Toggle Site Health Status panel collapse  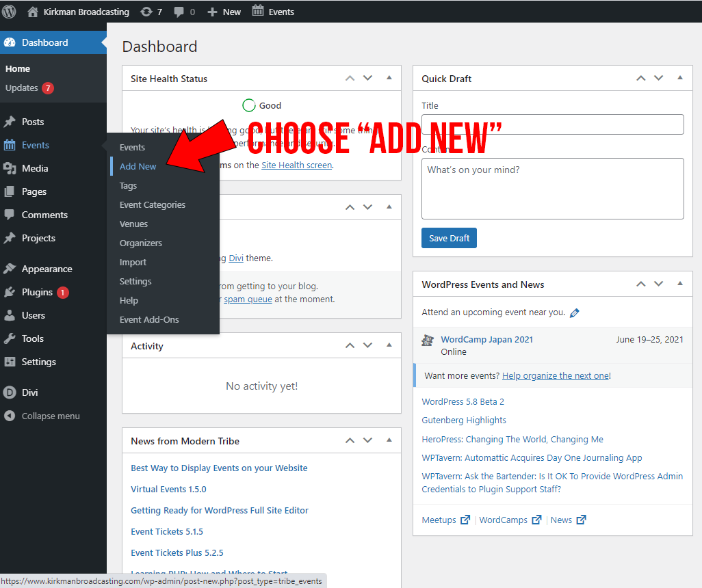tap(389, 77)
